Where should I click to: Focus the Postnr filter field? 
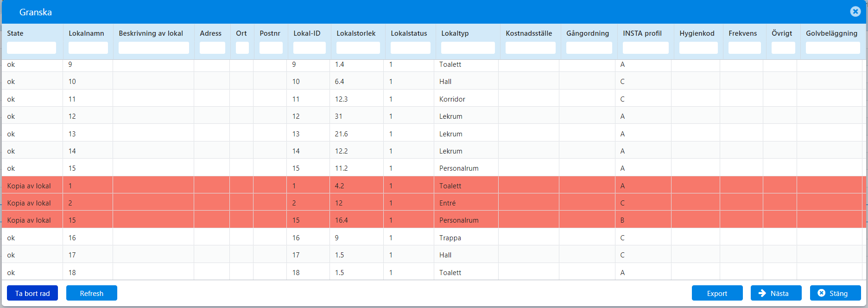[x=271, y=48]
